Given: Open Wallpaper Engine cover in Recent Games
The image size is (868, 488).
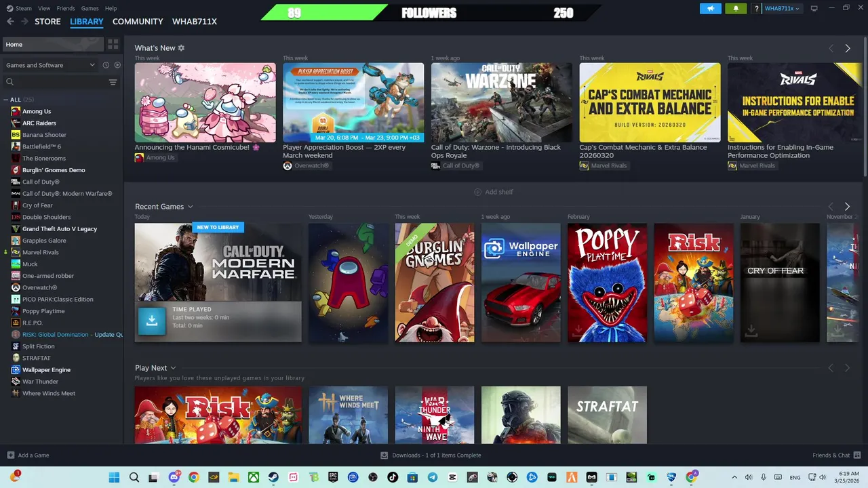Looking at the screenshot, I should click(521, 283).
